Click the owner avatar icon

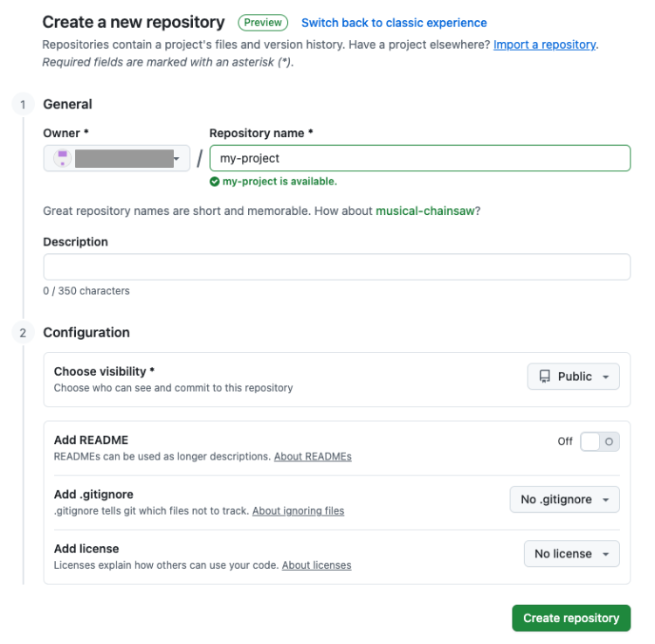tap(62, 158)
